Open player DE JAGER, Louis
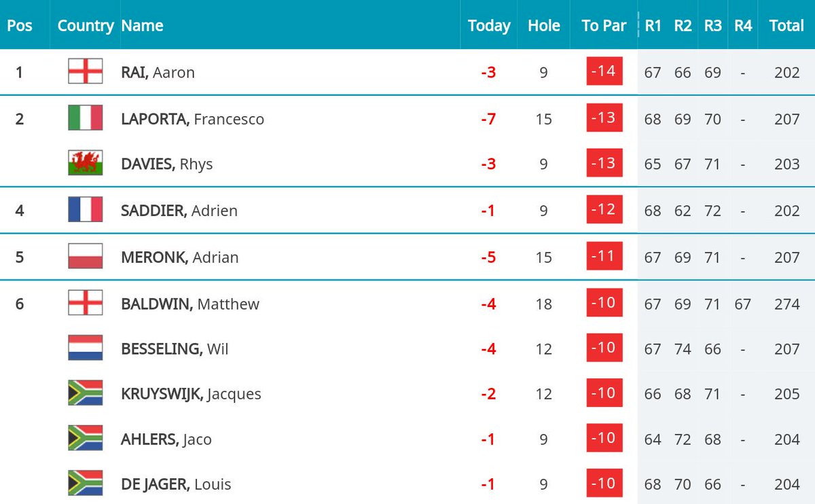This screenshot has width=815, height=504. [x=176, y=484]
